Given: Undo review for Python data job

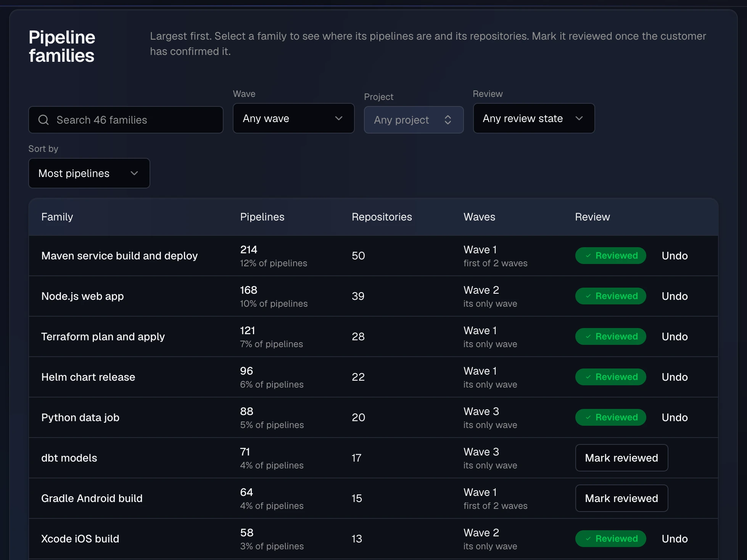Looking at the screenshot, I should tap(675, 417).
